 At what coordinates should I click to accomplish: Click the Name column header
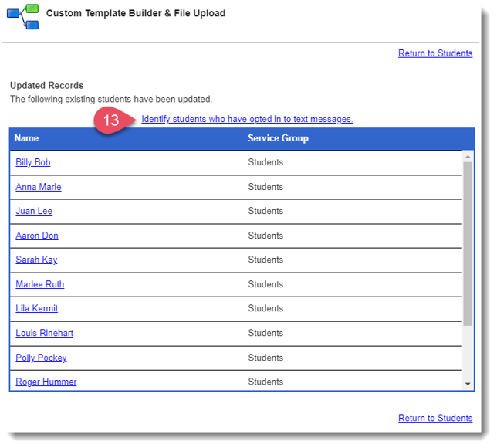(x=26, y=138)
